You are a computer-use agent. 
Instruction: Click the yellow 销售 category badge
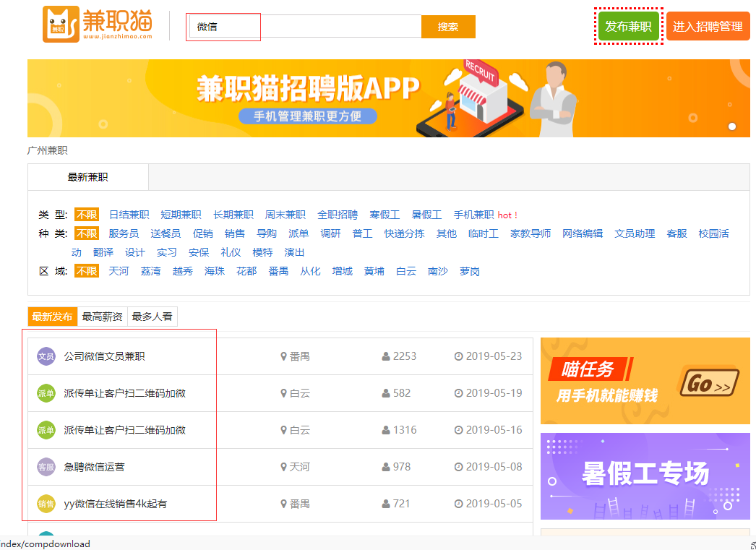point(46,504)
